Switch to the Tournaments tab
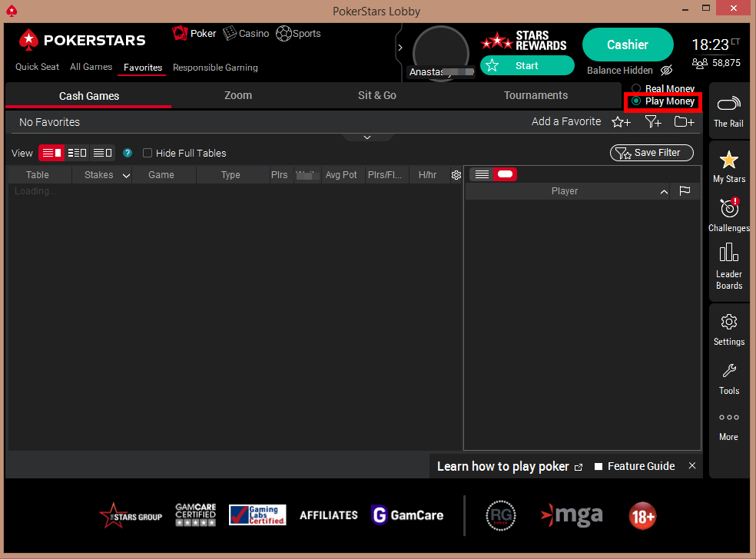 535,95
